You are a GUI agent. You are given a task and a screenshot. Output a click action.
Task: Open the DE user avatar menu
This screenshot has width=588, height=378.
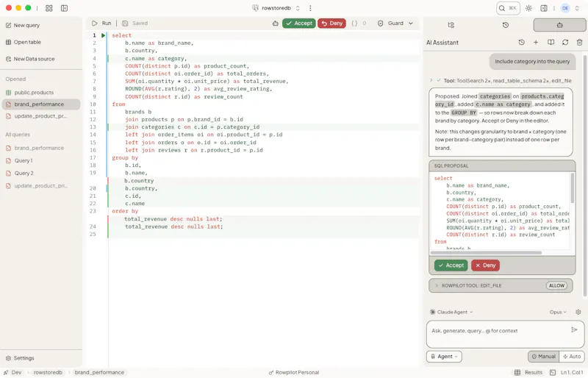click(x=565, y=8)
